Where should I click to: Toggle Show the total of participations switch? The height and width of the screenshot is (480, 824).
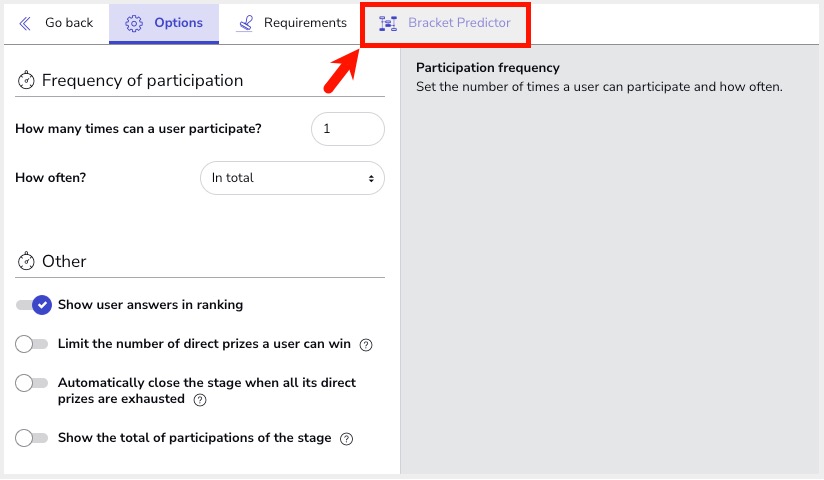pos(32,438)
